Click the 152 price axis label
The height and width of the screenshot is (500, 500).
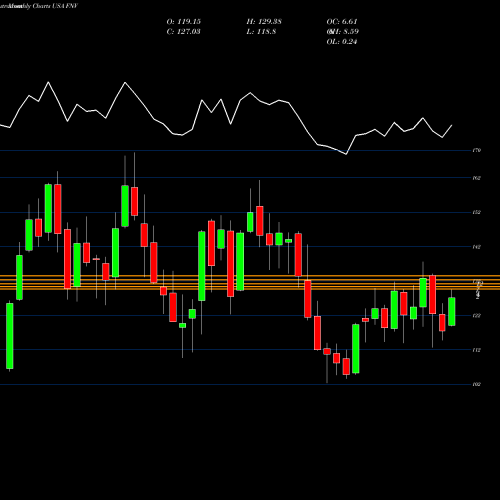(477, 212)
